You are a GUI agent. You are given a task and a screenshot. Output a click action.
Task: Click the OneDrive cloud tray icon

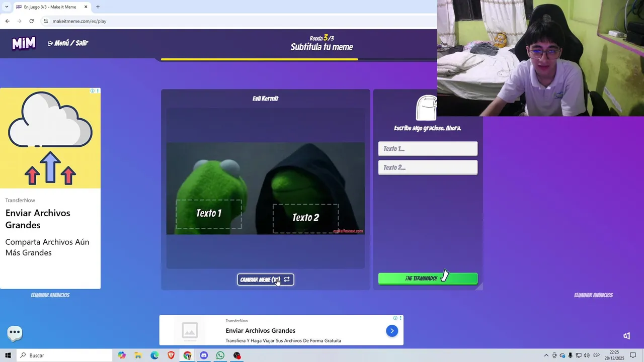(562, 355)
